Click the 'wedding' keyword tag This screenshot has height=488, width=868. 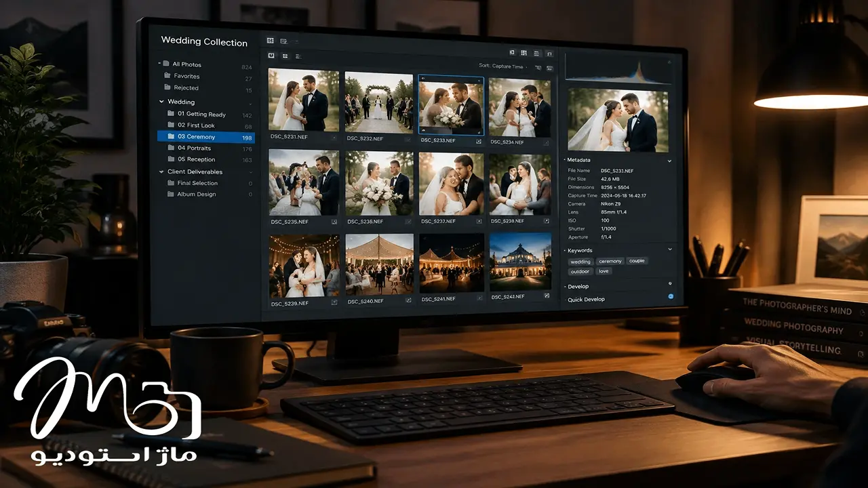tap(580, 262)
